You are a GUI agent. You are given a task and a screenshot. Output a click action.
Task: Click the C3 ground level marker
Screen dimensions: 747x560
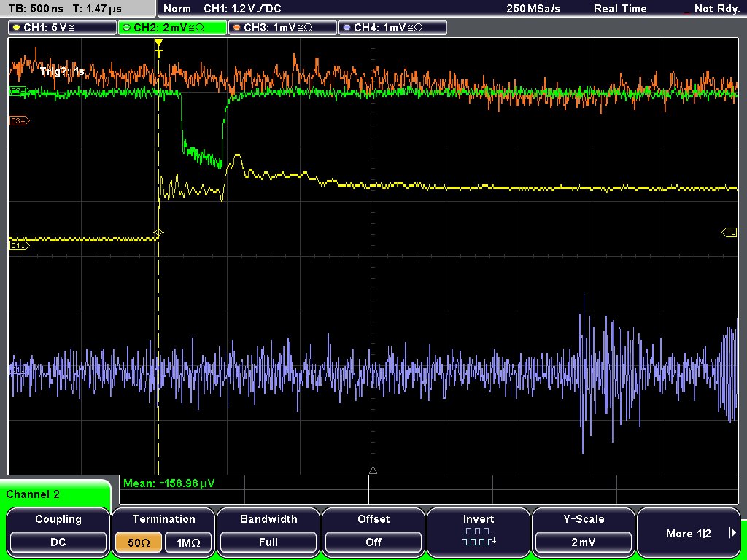click(x=20, y=121)
